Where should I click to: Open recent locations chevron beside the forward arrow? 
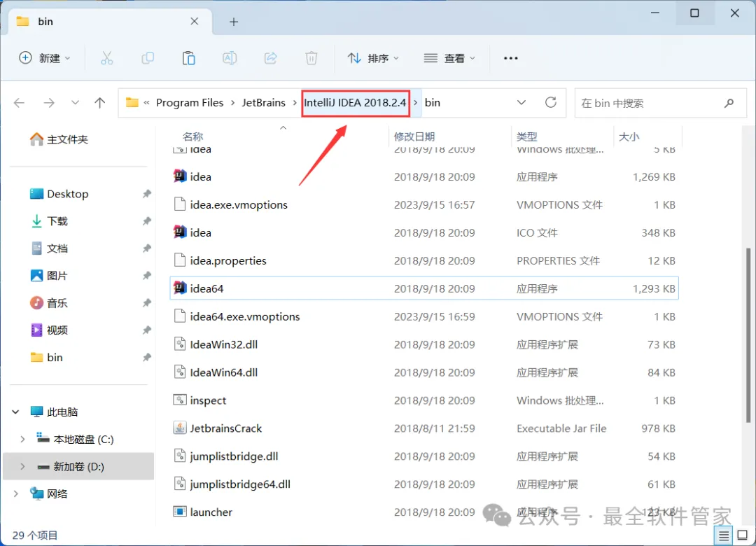click(x=75, y=103)
